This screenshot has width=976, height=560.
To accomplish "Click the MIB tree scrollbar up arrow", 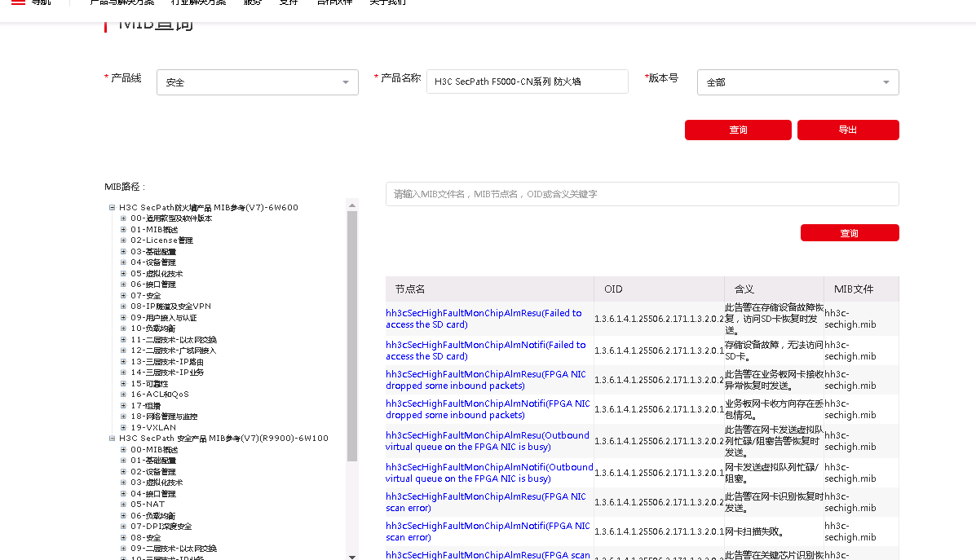I will point(352,205).
